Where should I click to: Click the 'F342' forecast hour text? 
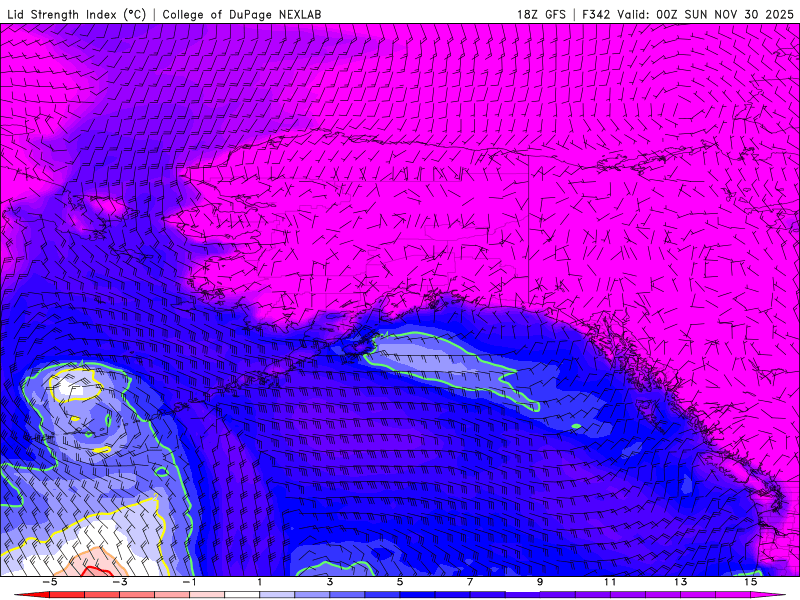tap(596, 14)
